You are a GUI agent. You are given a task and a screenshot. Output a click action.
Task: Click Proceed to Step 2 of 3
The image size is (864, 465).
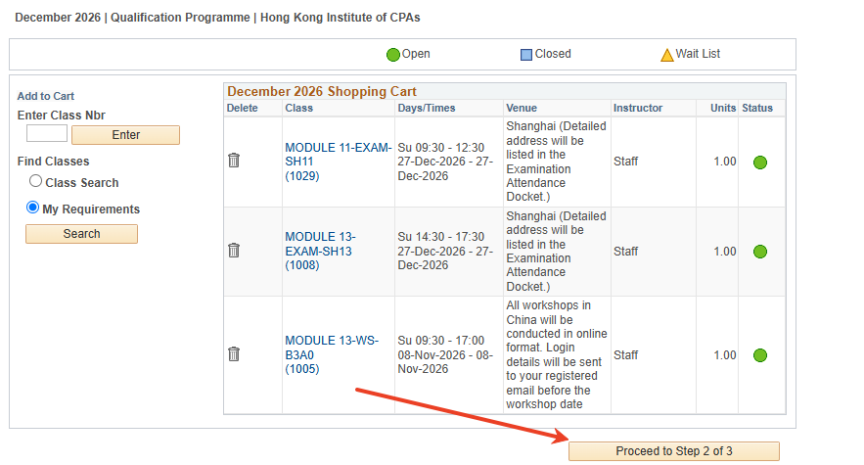tap(674, 451)
